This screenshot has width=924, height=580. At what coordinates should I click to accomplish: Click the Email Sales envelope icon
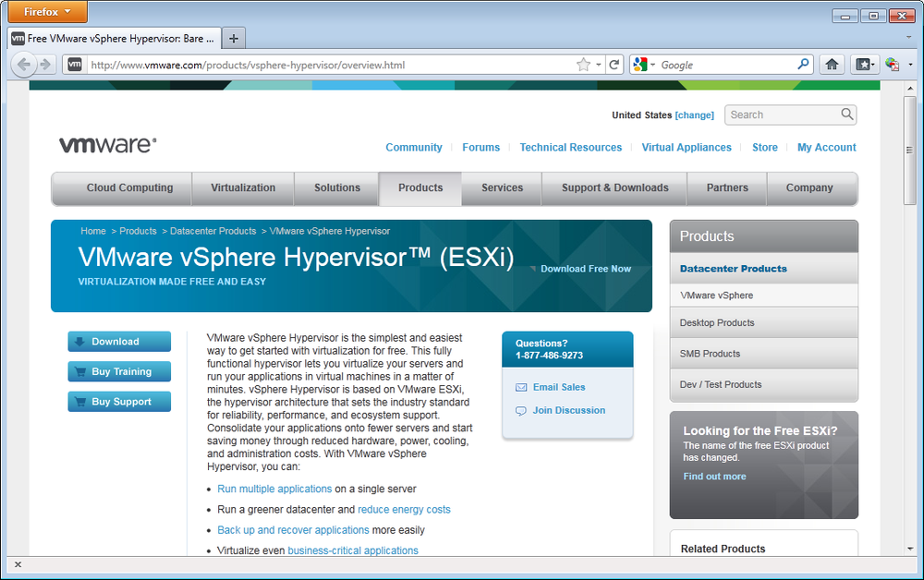pyautogui.click(x=522, y=387)
